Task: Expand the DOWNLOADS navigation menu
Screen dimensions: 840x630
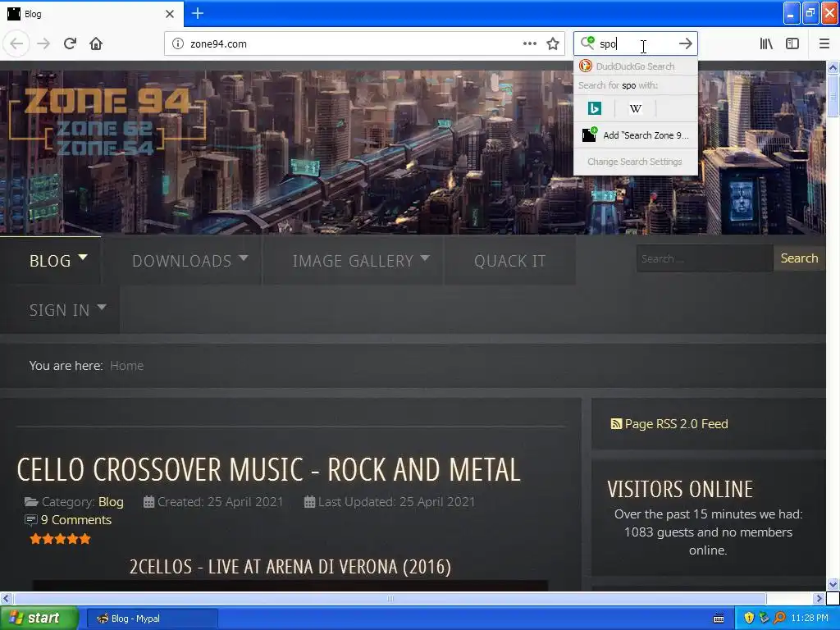Action: click(x=189, y=260)
